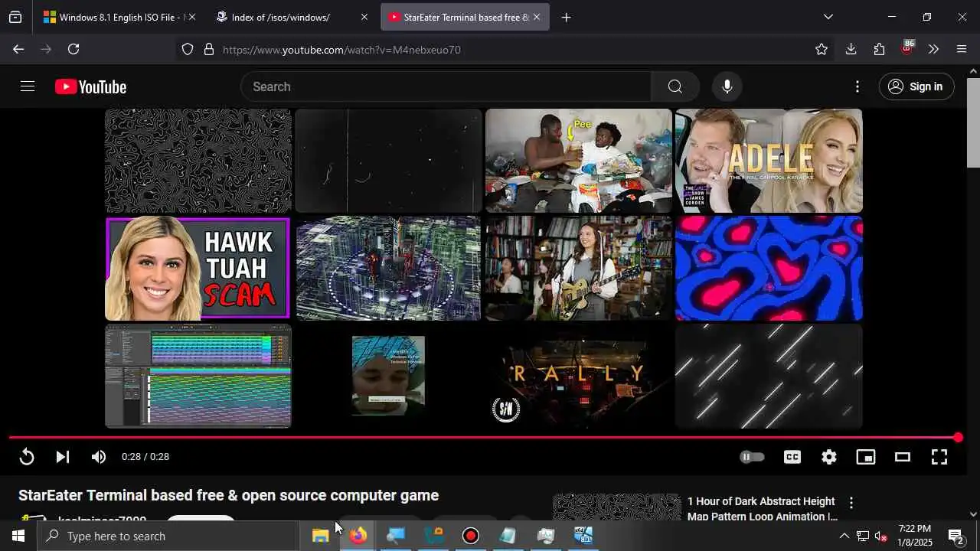The height and width of the screenshot is (551, 980).
Task: Enable the miniplayer mode
Action: point(866,457)
